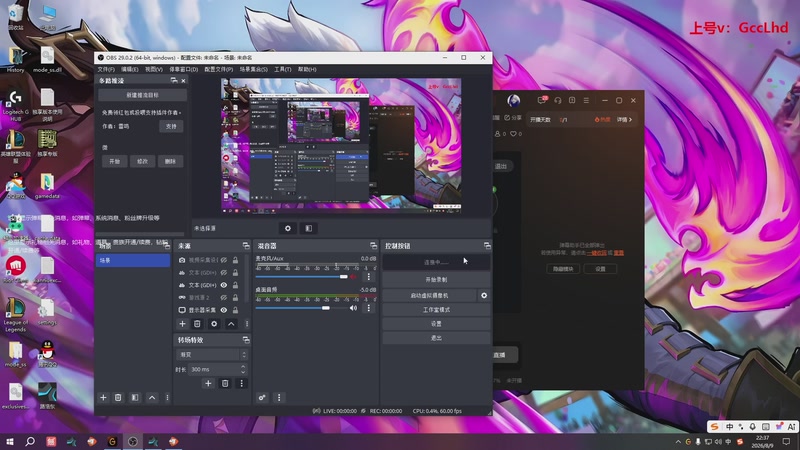Open advanced audio properties gears icon in 混音器
Image resolution: width=800 pixels, height=450 pixels.
coord(262,397)
